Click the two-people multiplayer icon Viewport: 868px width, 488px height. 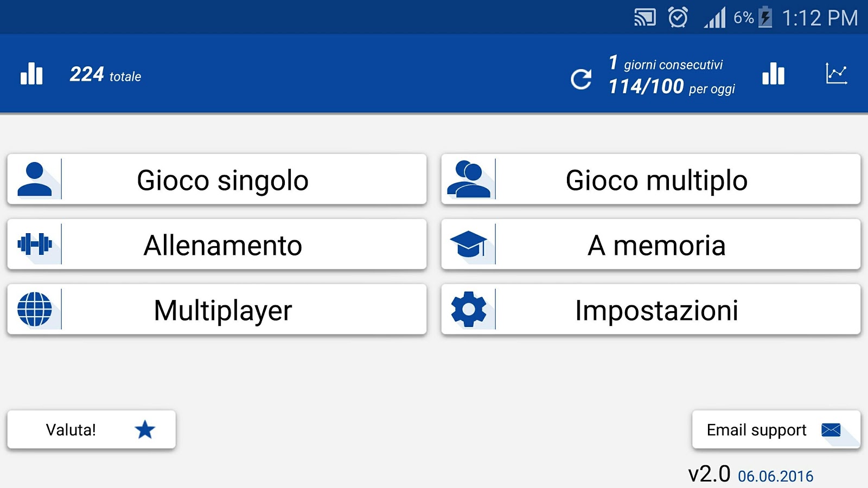tap(469, 179)
